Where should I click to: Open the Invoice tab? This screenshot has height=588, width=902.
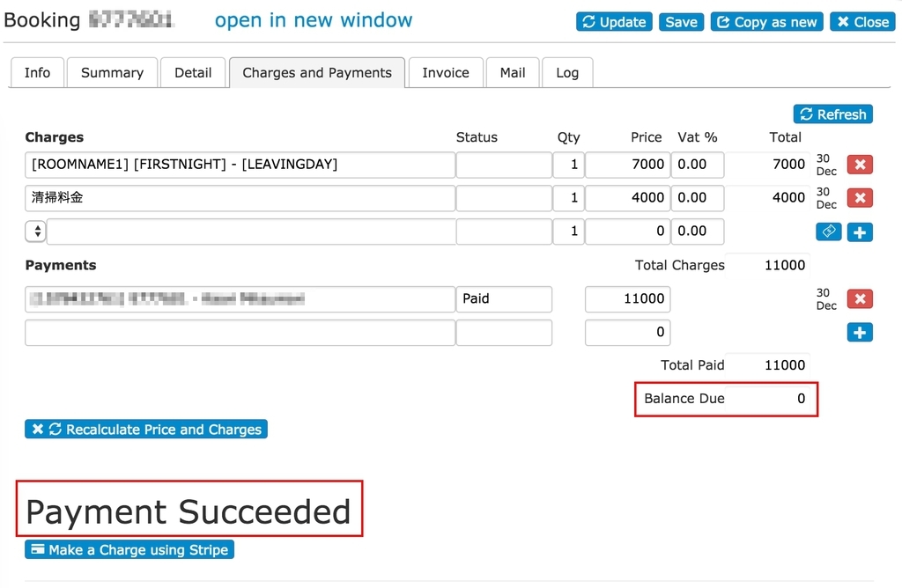[x=446, y=72]
